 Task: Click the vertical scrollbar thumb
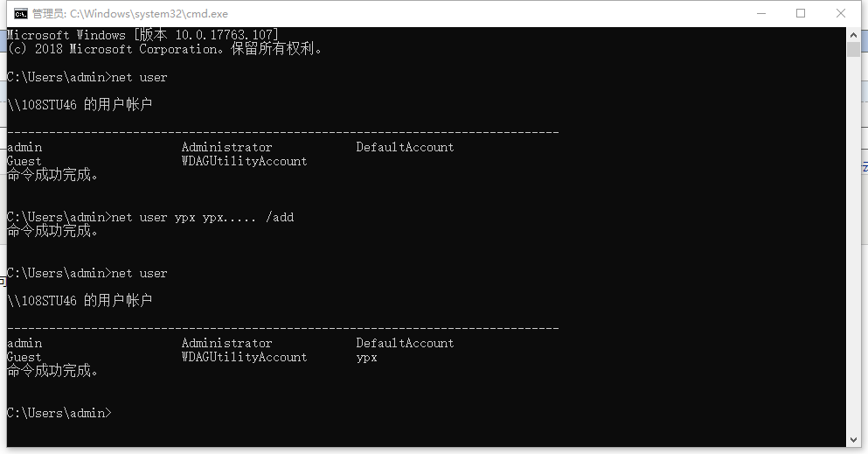(x=853, y=49)
